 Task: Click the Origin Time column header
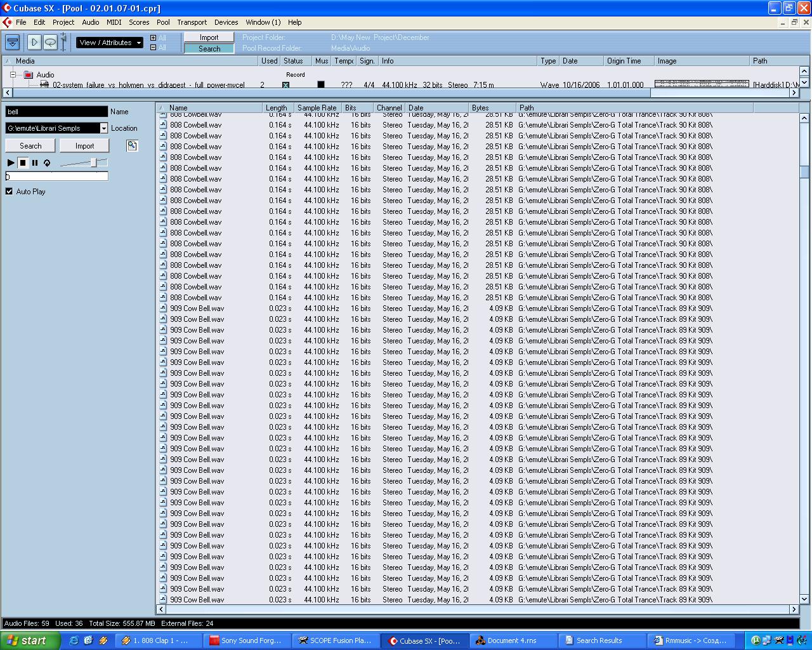(x=629, y=61)
